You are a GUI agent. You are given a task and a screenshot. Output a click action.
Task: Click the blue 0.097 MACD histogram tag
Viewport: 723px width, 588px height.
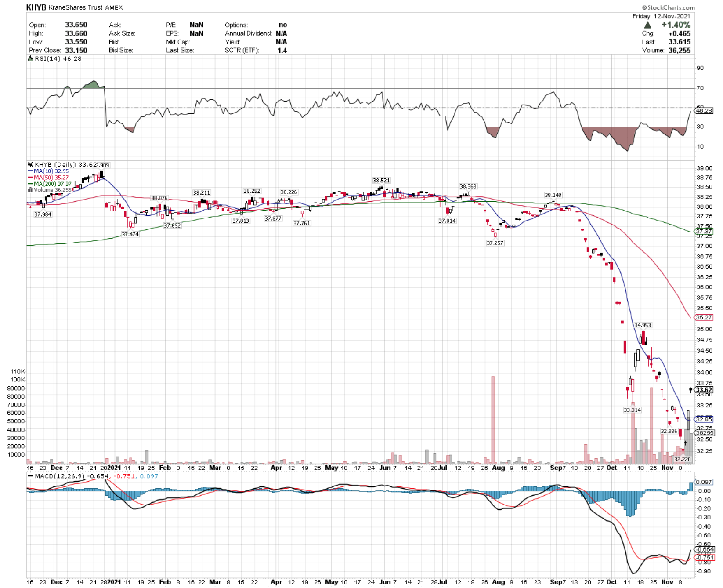(x=704, y=482)
